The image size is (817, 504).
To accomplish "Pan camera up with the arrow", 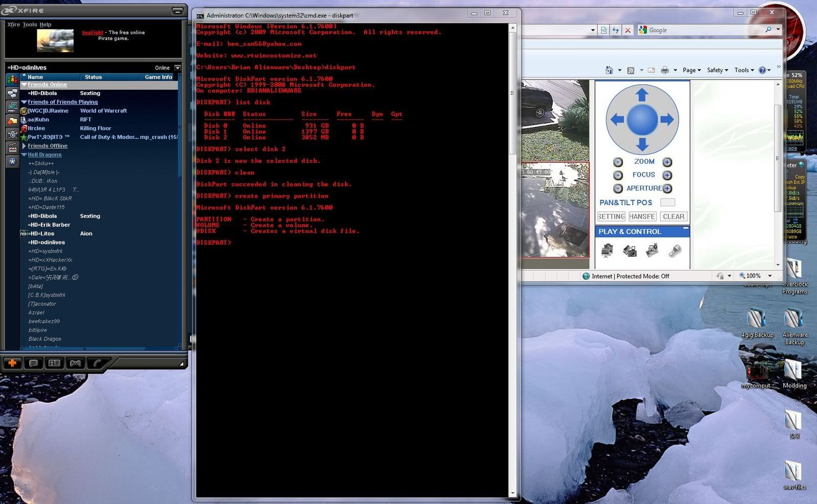I will (x=642, y=95).
